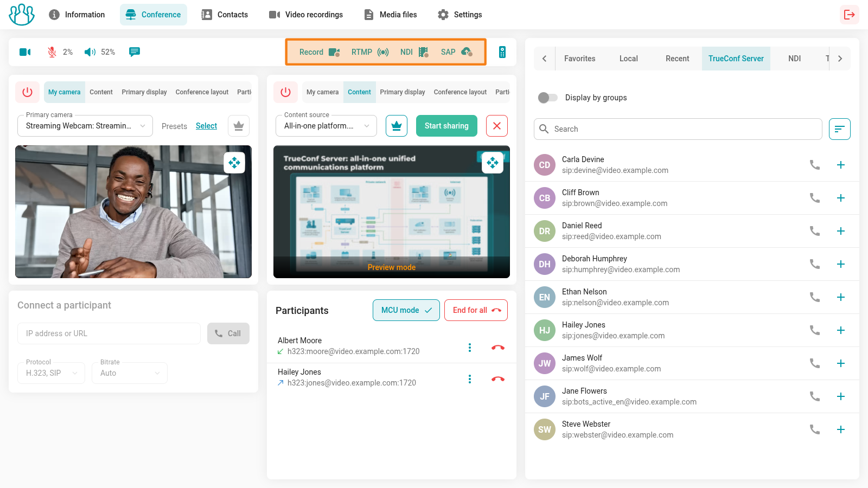Open the Bitrate dropdown

[130, 373]
